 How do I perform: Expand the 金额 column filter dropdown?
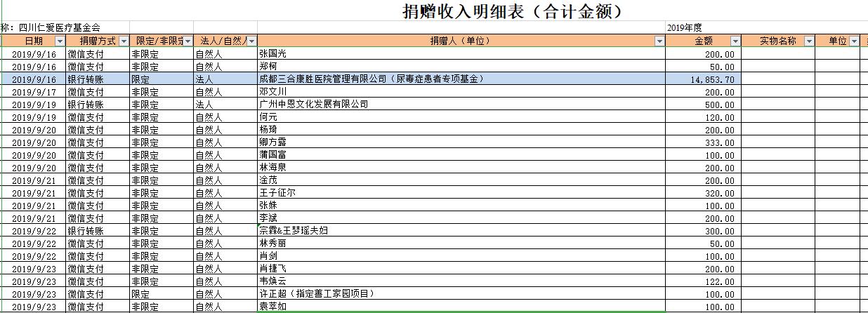pos(735,41)
